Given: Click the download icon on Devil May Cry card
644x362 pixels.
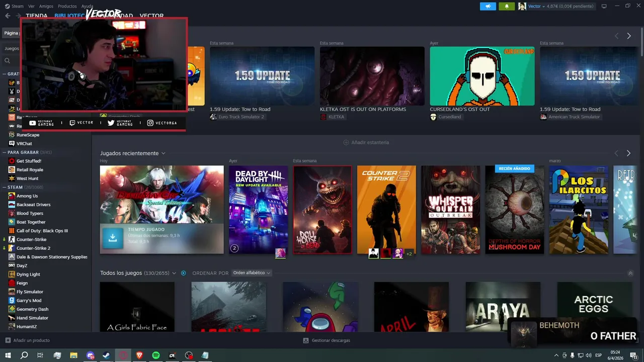Looking at the screenshot, I should 113,238.
